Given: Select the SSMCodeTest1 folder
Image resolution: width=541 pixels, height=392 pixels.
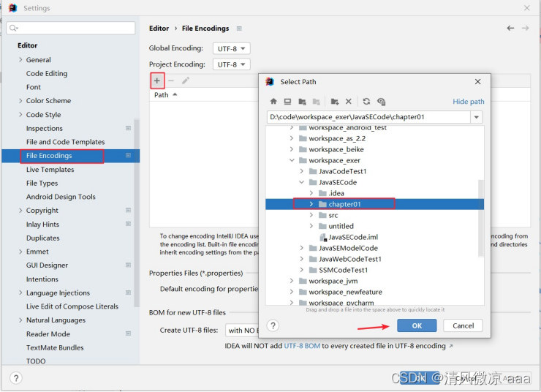Looking at the screenshot, I should click(338, 270).
